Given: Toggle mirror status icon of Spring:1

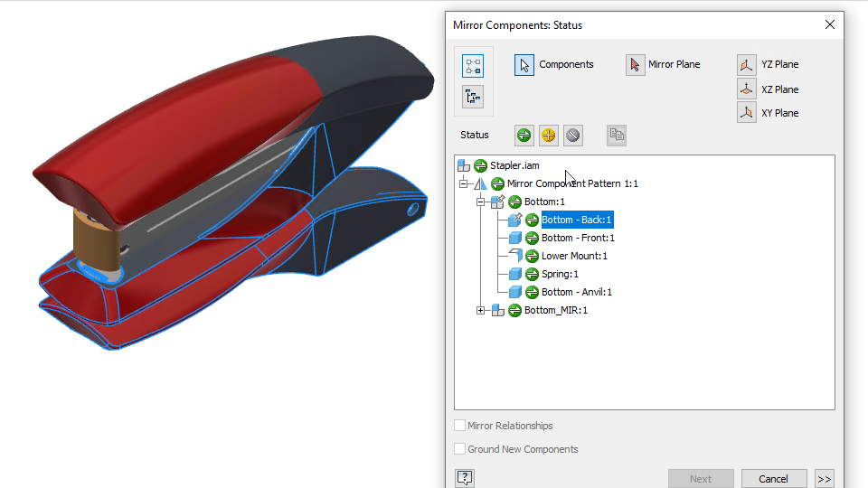Looking at the screenshot, I should pyautogui.click(x=532, y=274).
